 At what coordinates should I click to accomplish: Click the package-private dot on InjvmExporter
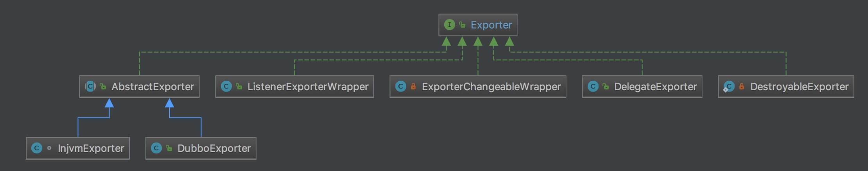[x=49, y=148]
